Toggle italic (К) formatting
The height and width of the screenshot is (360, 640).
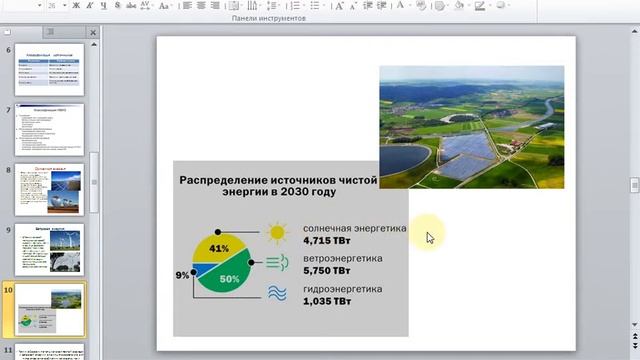[x=90, y=5]
